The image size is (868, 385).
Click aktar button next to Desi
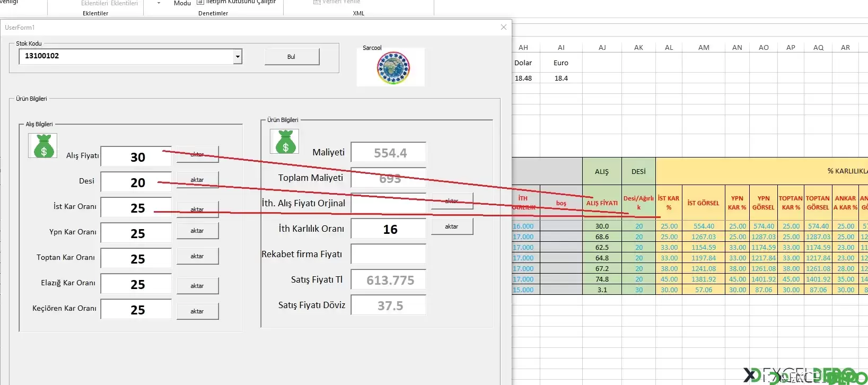[x=197, y=180]
